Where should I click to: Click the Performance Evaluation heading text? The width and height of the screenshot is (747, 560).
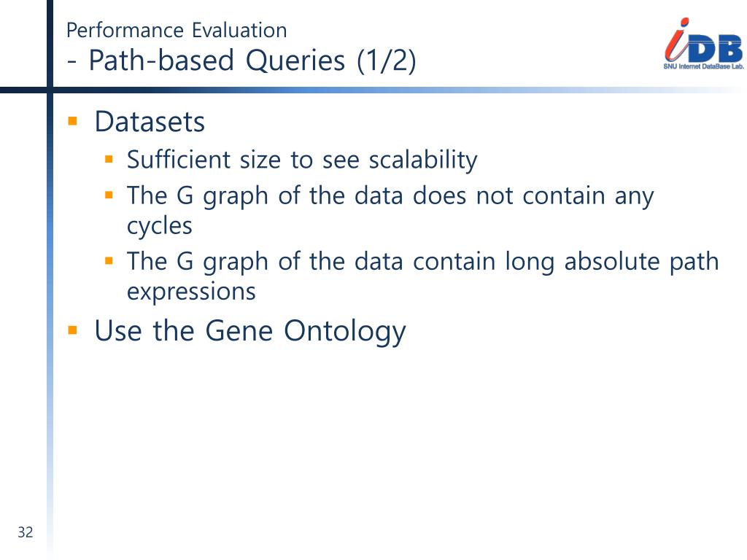point(177,31)
